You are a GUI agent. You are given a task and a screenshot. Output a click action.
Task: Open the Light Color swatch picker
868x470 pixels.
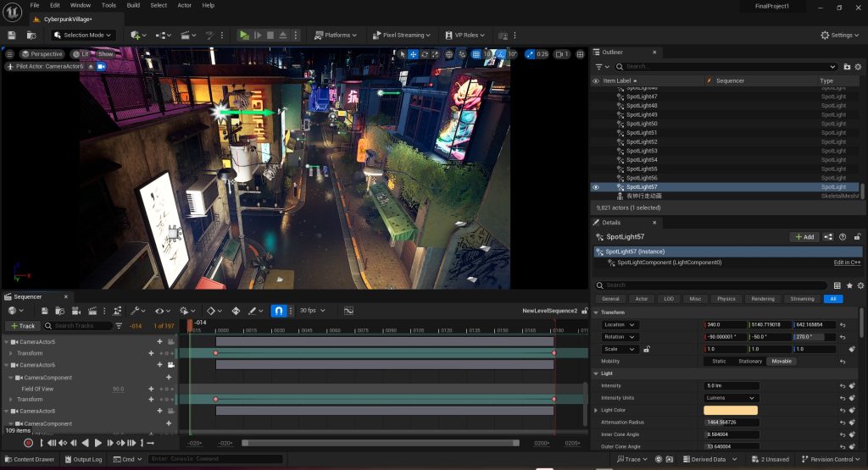[731, 410]
